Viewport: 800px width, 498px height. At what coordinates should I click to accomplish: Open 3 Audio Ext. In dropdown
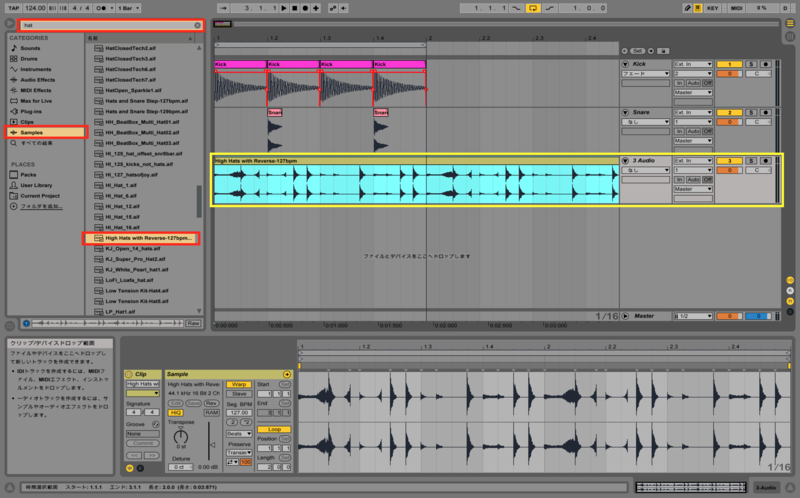point(692,161)
